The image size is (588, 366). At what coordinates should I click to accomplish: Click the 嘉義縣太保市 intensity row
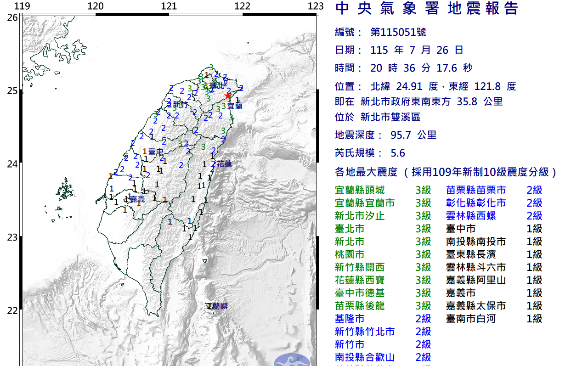[494, 306]
